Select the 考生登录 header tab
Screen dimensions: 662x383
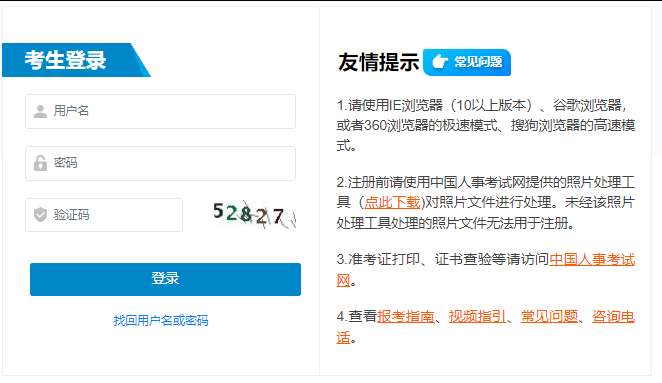76,60
